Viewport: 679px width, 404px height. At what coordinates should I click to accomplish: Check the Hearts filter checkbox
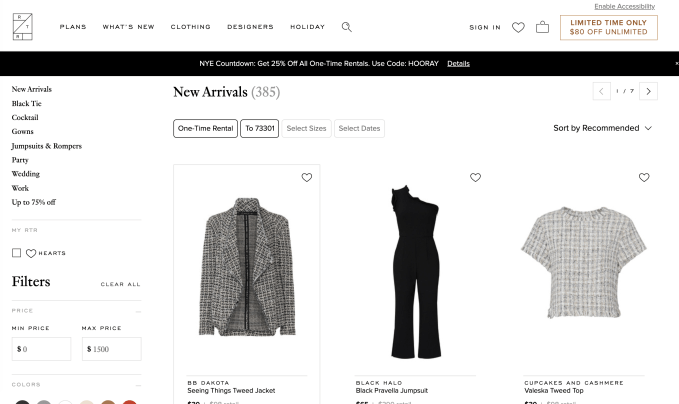pos(17,253)
